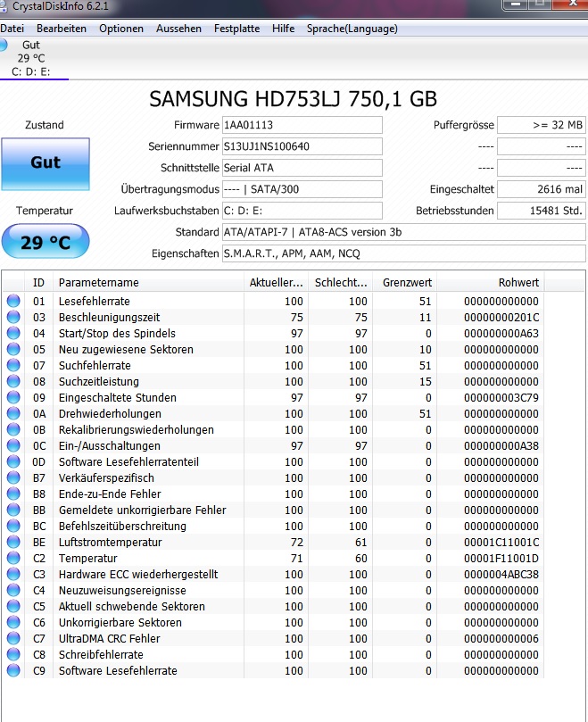Image resolution: width=588 pixels, height=722 pixels.
Task: Click status icon of Drehwiederholungen row
Action: [x=13, y=413]
